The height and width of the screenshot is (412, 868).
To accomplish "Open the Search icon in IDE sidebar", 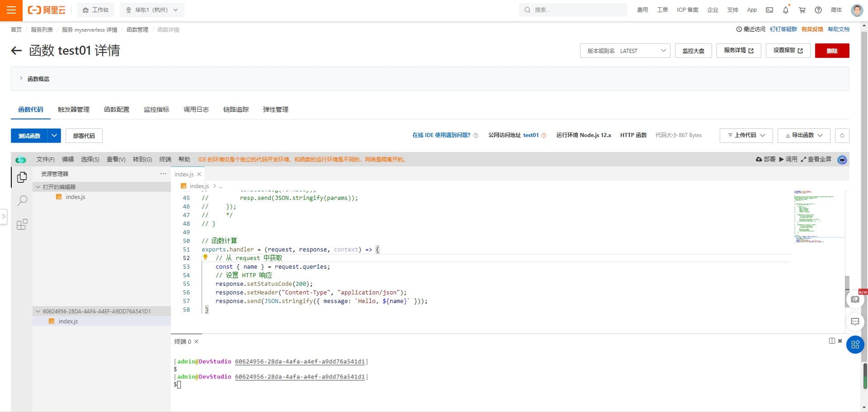I will click(x=22, y=201).
